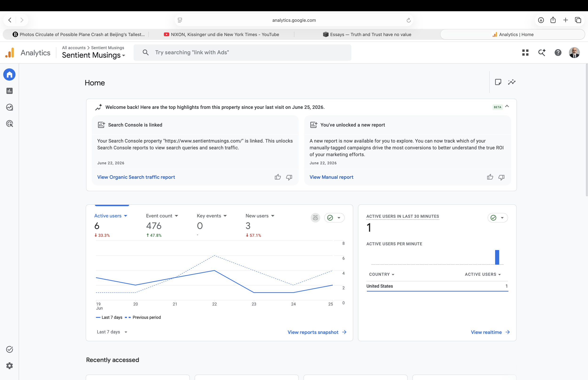
Task: Open the Active users metric dropdown
Action: tap(111, 216)
